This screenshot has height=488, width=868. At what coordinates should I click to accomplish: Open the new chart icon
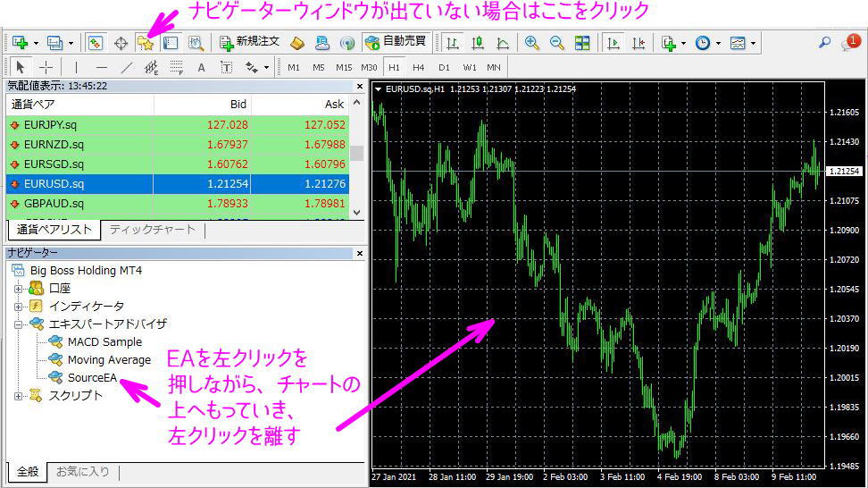[x=20, y=43]
